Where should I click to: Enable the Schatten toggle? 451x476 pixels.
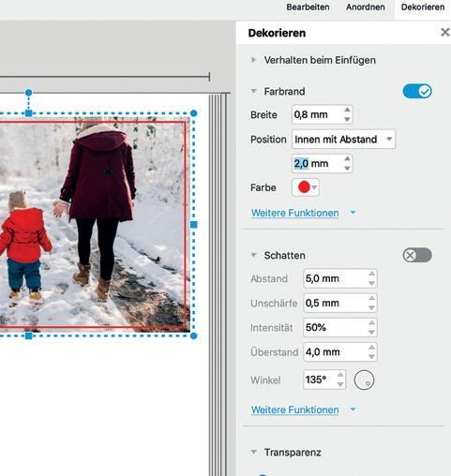pos(417,255)
